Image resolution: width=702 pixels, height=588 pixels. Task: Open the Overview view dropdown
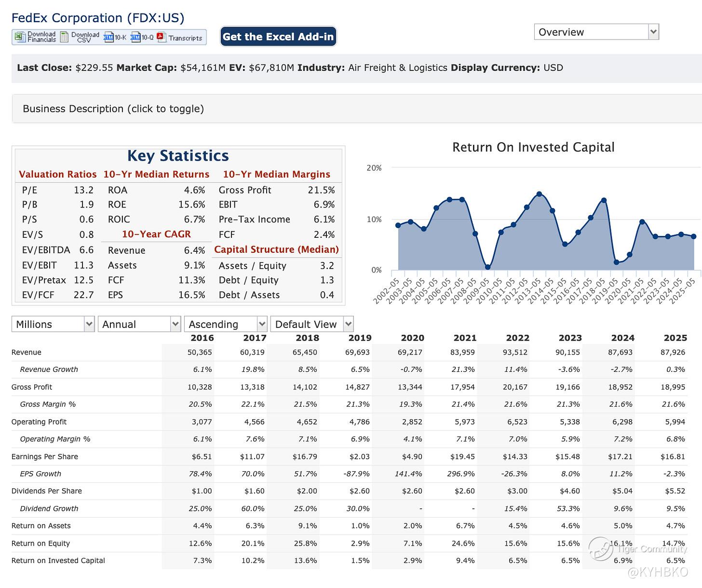[596, 32]
